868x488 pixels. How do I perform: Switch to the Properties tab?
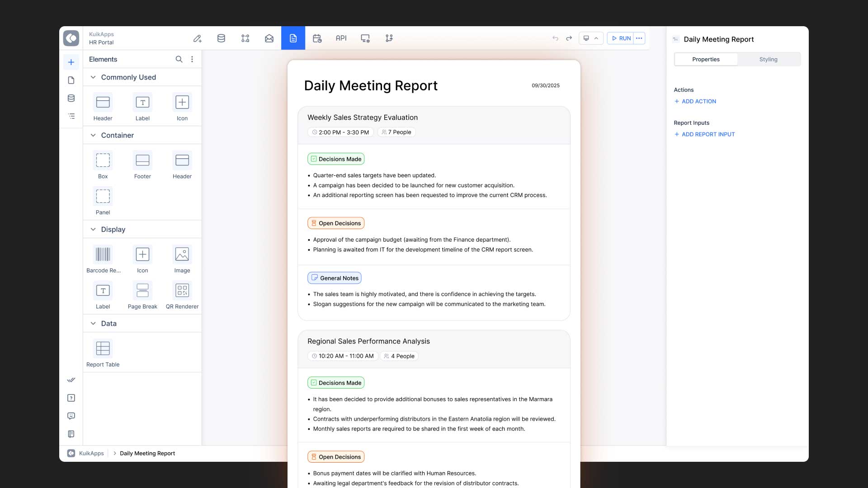(706, 59)
